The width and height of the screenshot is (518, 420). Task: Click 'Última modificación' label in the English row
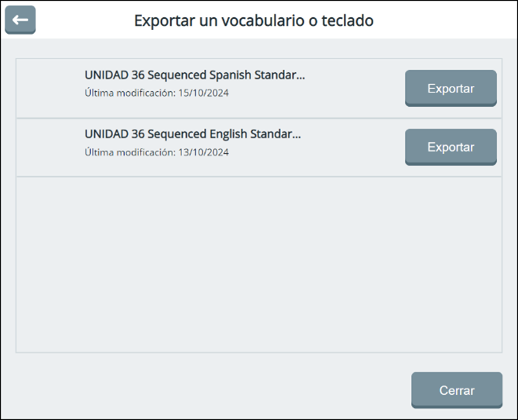click(x=129, y=152)
